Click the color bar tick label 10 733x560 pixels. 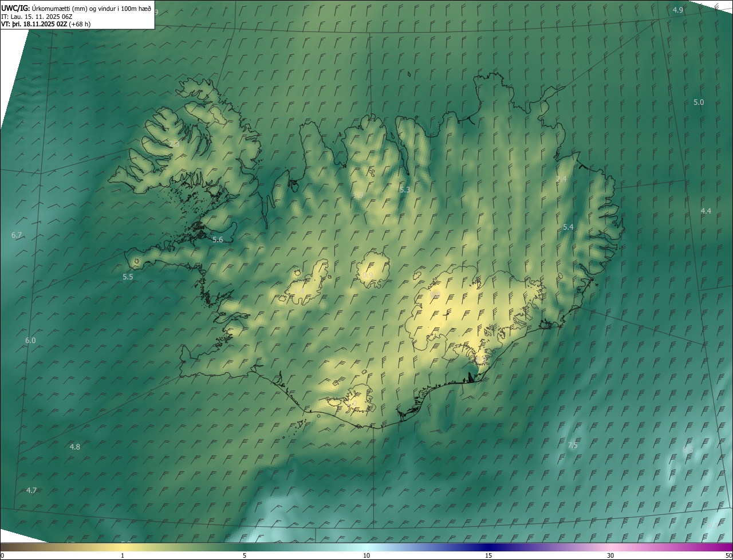366,556
